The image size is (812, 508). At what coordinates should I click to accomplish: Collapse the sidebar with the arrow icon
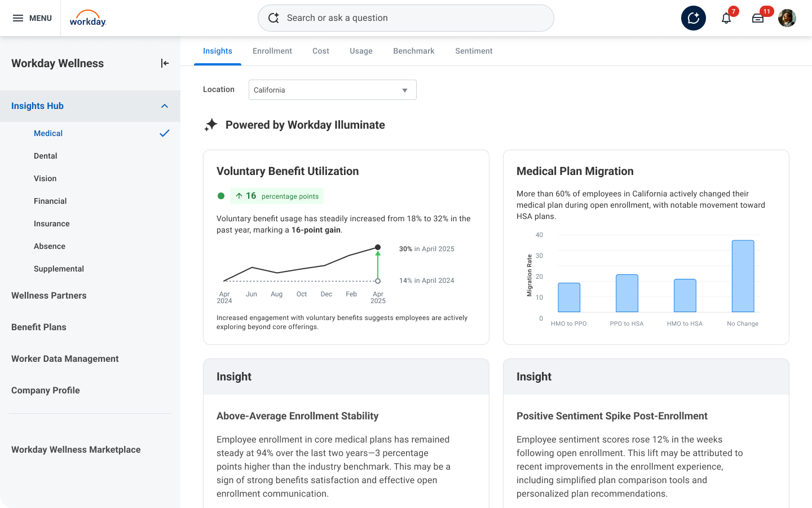165,63
